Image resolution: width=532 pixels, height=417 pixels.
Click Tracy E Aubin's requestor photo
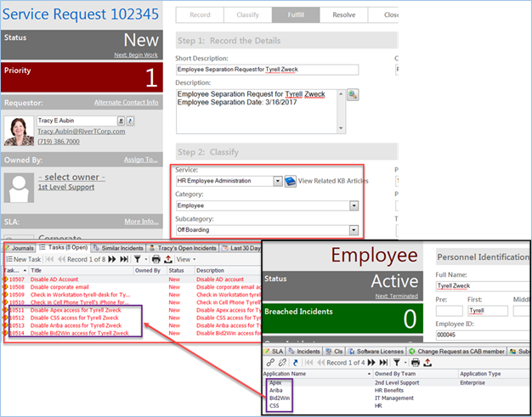point(19,131)
